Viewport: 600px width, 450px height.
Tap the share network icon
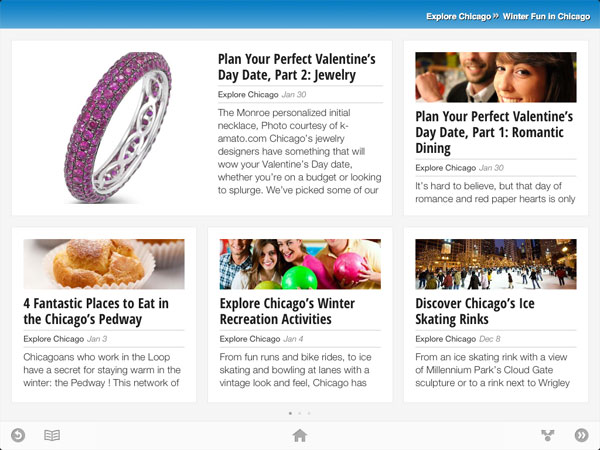tap(548, 435)
